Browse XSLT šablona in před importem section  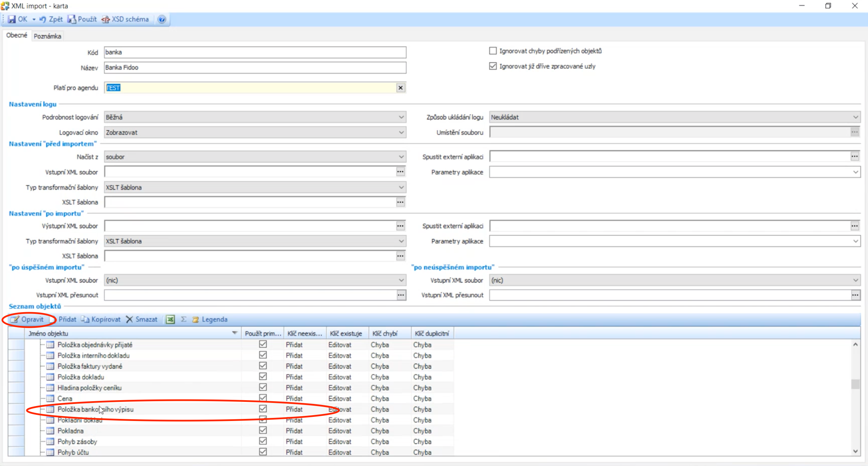401,202
